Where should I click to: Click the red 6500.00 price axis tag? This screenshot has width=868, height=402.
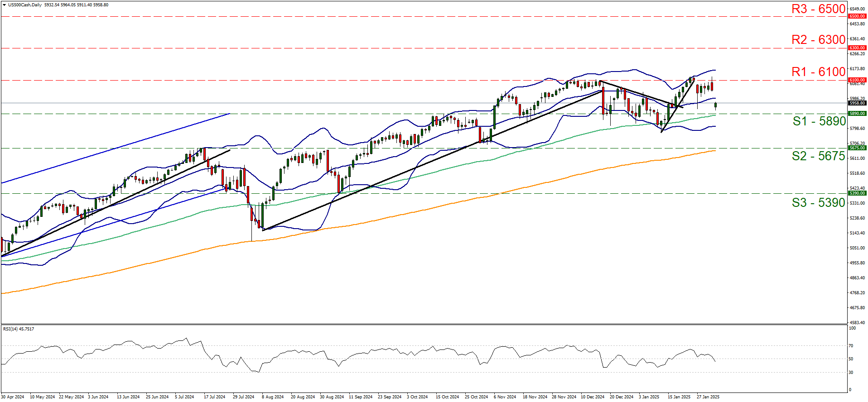point(857,16)
